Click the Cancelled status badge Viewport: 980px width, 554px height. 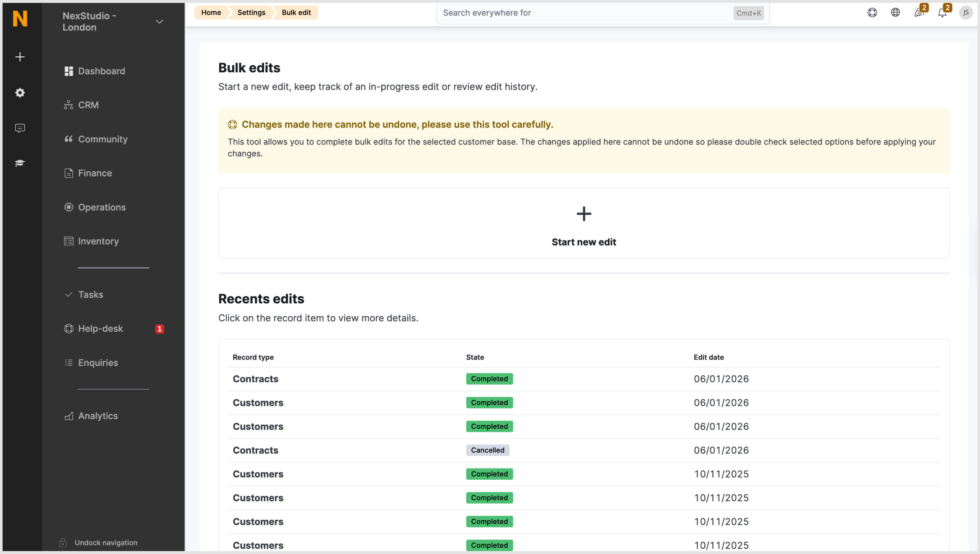[x=488, y=450]
